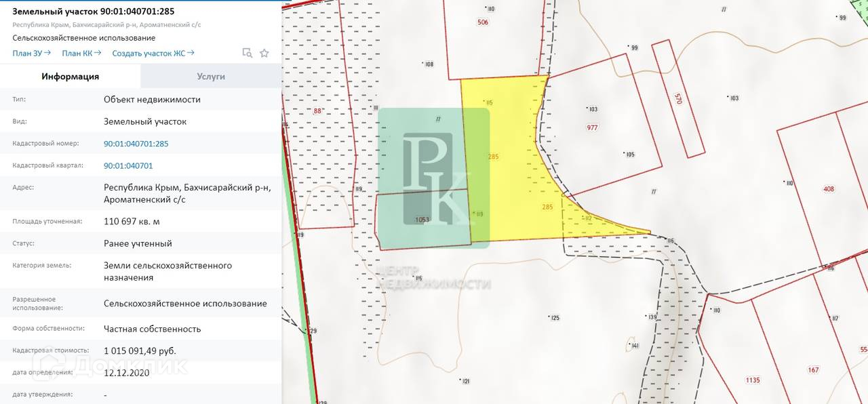This screenshot has height=404, width=868.
Task: Click parcel 570 on the map
Action: tap(678, 98)
